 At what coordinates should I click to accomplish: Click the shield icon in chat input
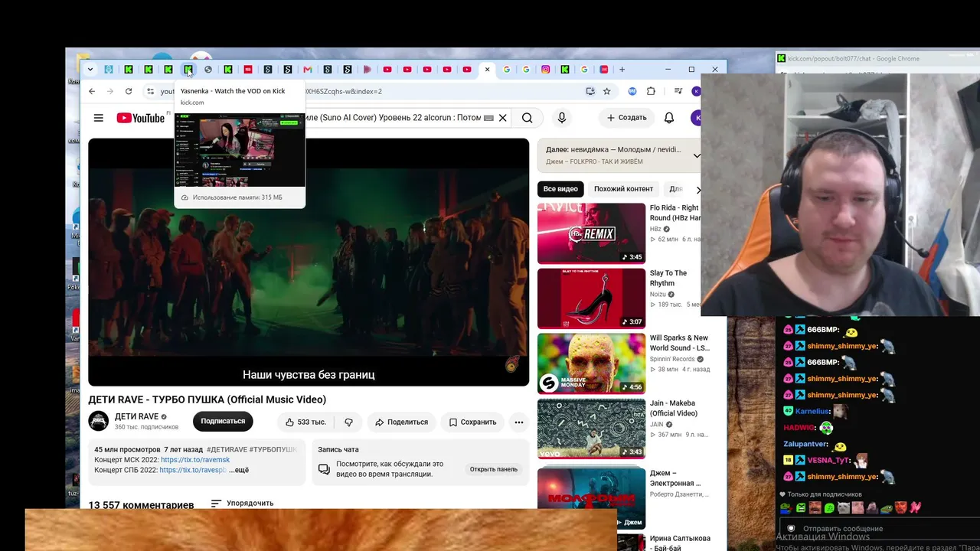click(x=791, y=528)
